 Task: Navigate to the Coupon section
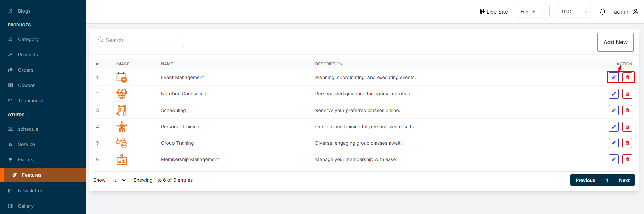tap(27, 85)
